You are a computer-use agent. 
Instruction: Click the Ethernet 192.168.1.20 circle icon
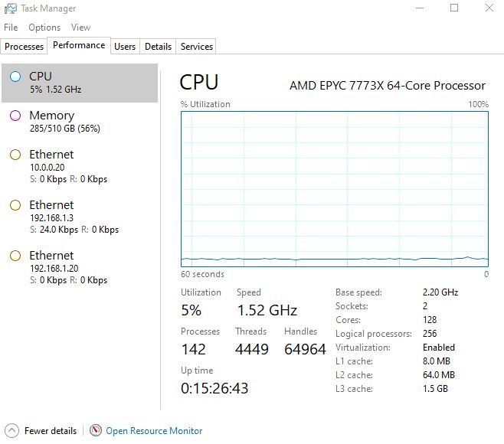15,256
